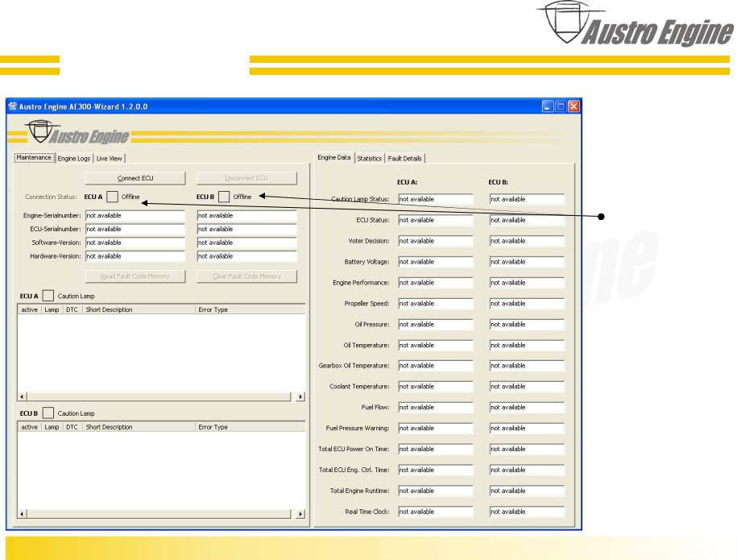
Task: Click Clear Fault Code Memory button
Action: [246, 276]
